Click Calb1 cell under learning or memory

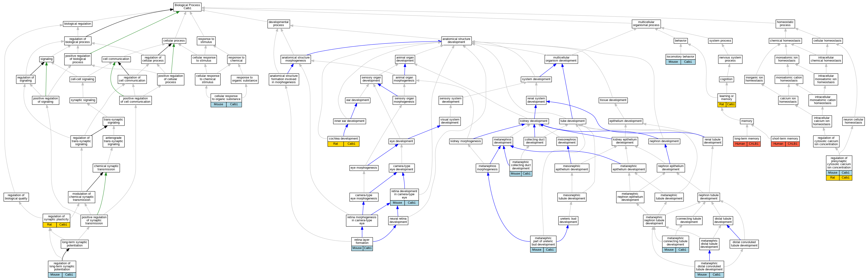(731, 105)
